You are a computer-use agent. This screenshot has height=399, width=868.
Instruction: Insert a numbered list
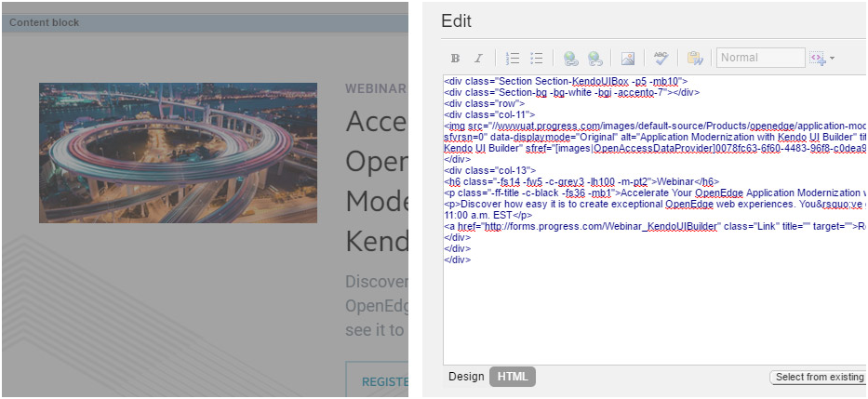[x=513, y=59]
